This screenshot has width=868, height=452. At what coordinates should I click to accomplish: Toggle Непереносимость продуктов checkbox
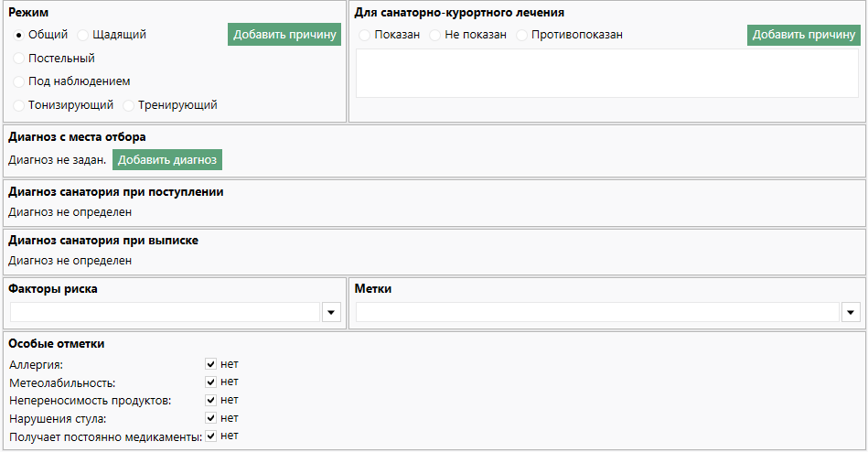tap(211, 400)
